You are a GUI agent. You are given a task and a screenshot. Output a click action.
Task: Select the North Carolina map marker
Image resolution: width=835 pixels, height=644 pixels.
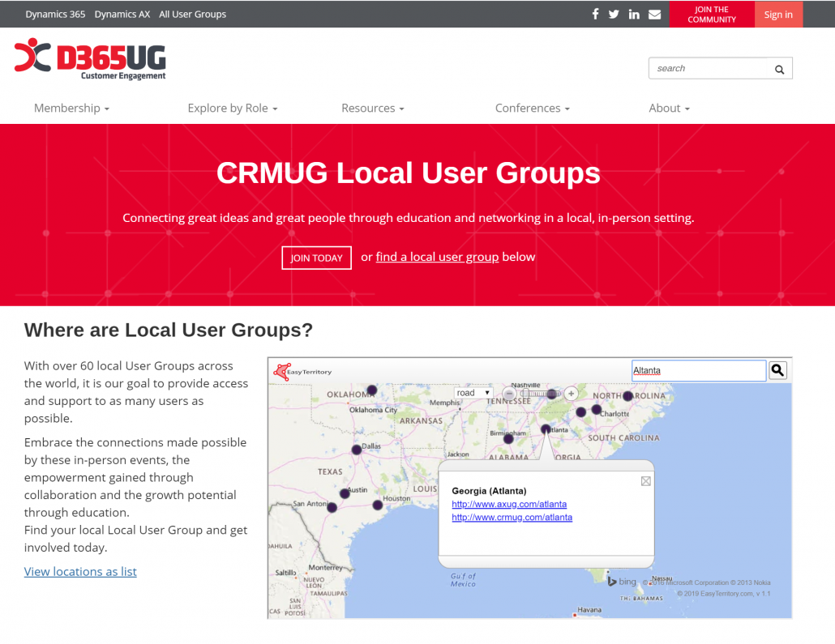coord(627,396)
